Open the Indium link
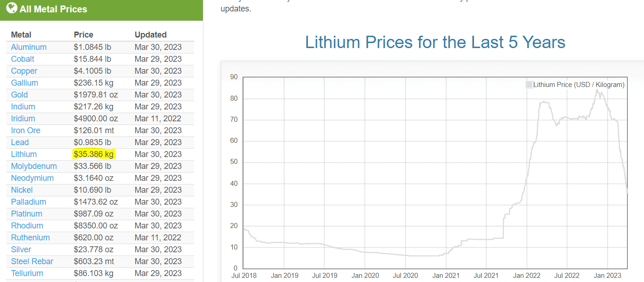Screen dimensions: 644x282 pyautogui.click(x=23, y=107)
